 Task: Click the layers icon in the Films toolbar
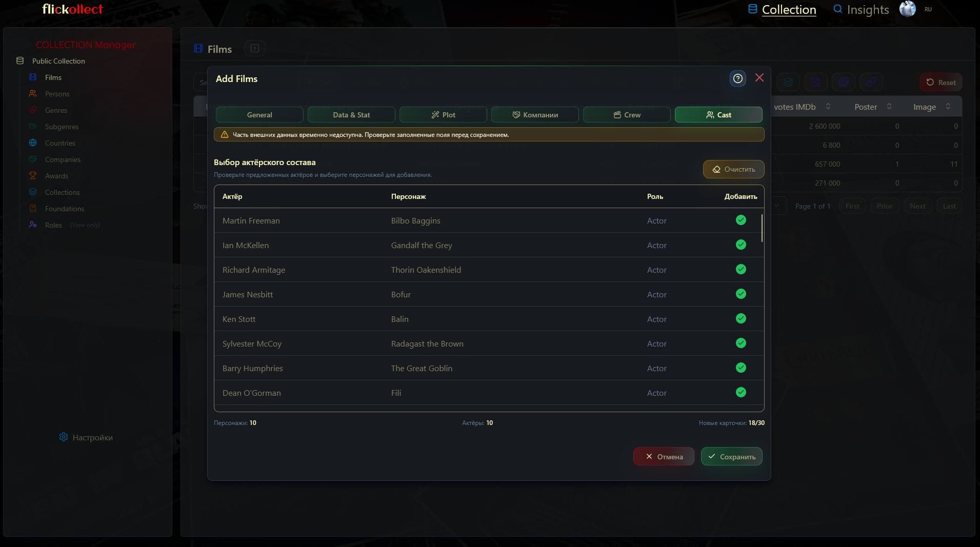788,82
